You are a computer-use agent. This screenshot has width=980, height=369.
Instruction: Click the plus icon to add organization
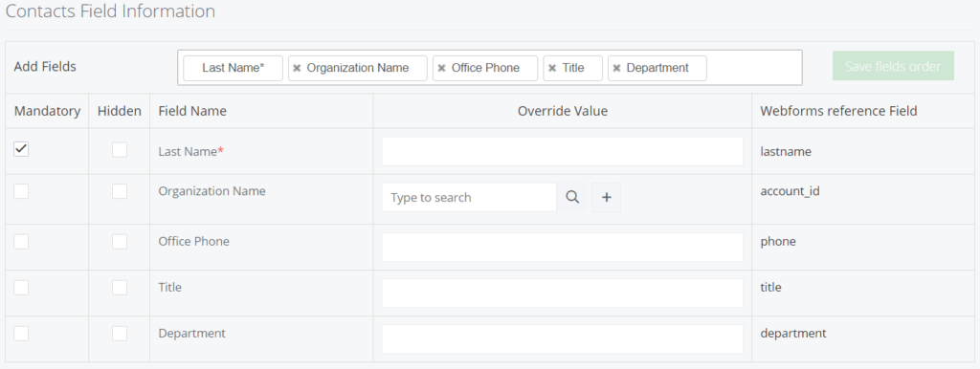coord(606,197)
